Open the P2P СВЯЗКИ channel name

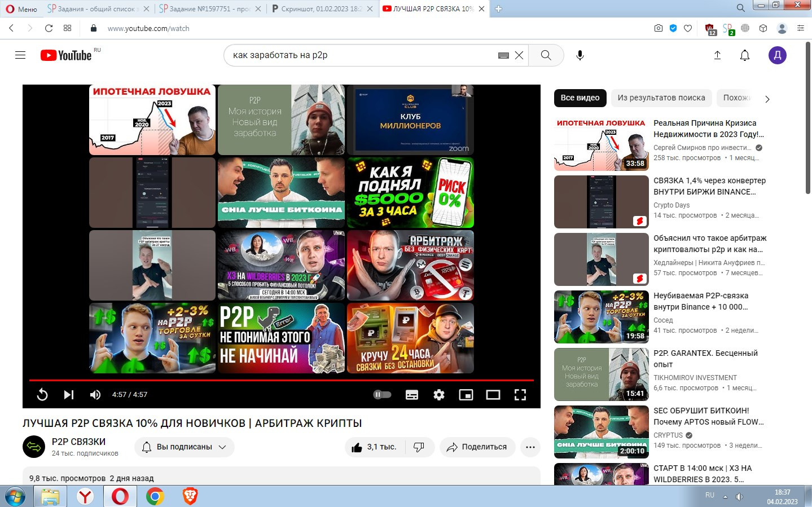pos(78,442)
